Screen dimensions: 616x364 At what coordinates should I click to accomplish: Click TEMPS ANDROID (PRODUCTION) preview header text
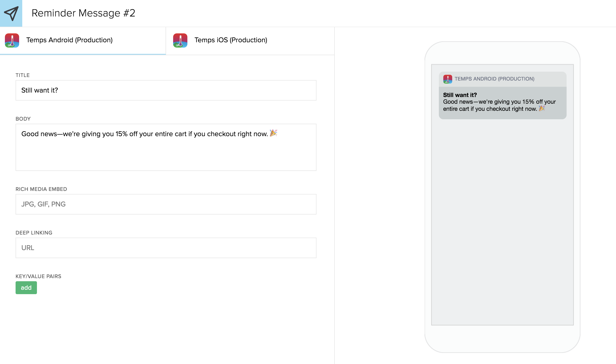pyautogui.click(x=494, y=79)
